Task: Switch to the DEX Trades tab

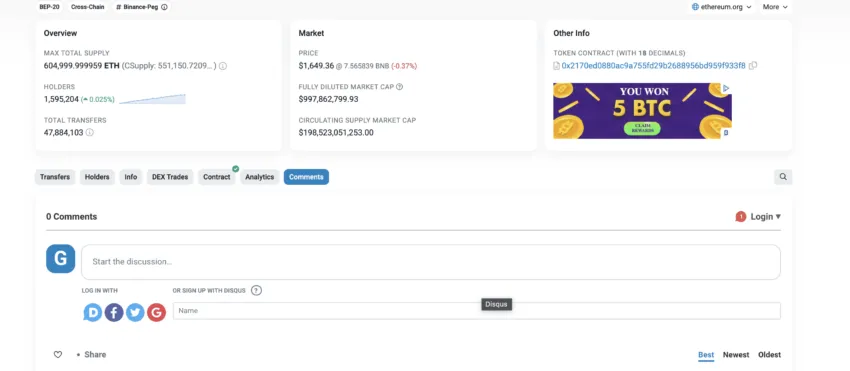Action: point(170,177)
